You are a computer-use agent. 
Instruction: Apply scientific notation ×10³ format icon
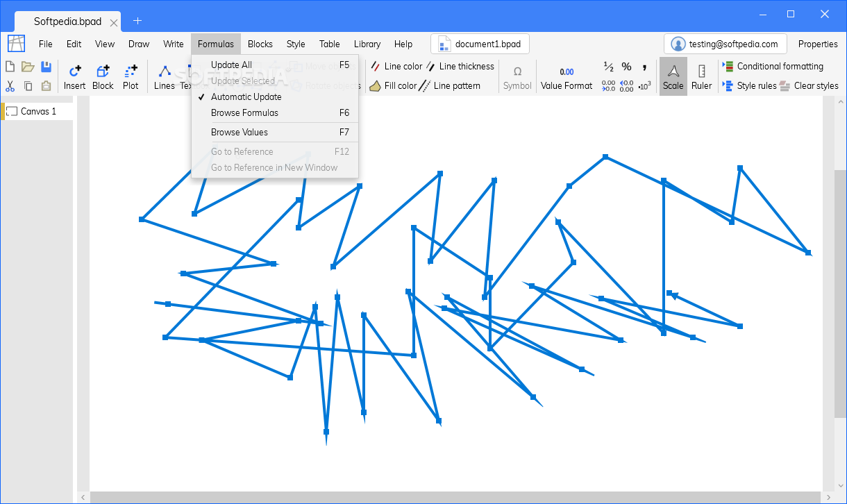coord(644,86)
